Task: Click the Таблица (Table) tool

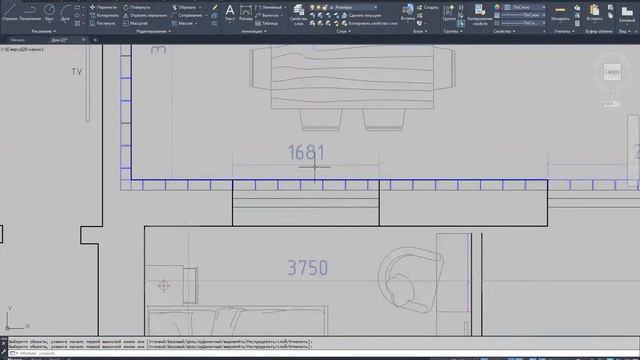Action: pyautogui.click(x=267, y=23)
